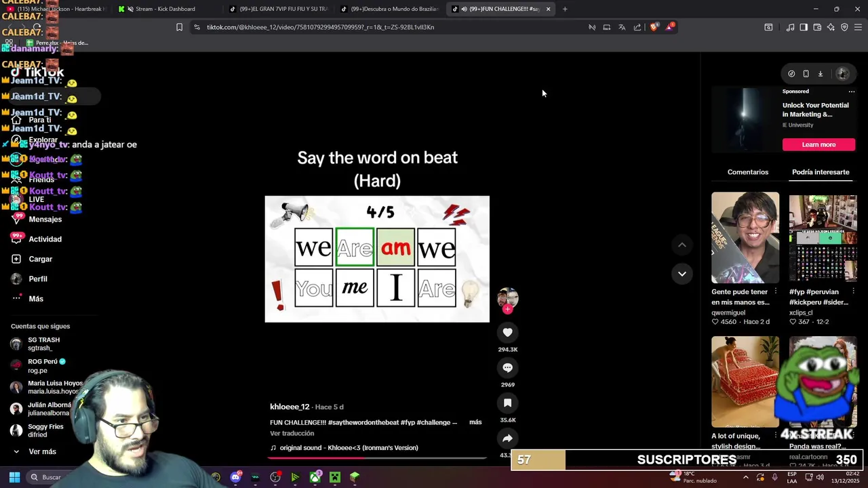Screen dimensions: 868x488
Task: Open the taskbar volume speaker icon
Action: [x=819, y=477]
